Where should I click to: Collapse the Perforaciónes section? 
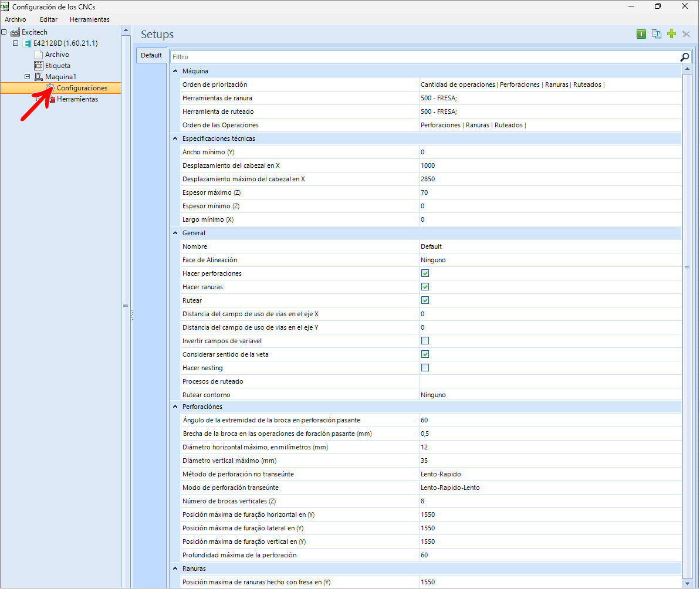point(175,407)
